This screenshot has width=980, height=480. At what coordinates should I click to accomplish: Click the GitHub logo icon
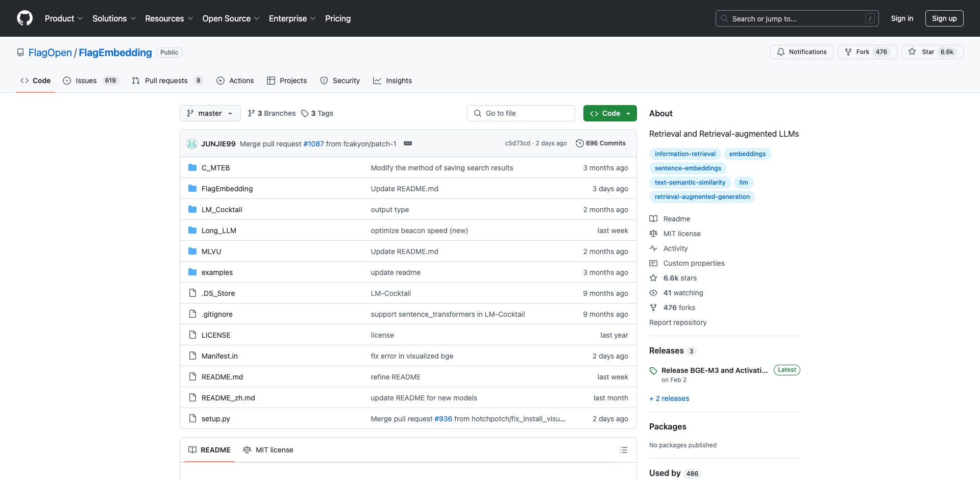[x=24, y=18]
